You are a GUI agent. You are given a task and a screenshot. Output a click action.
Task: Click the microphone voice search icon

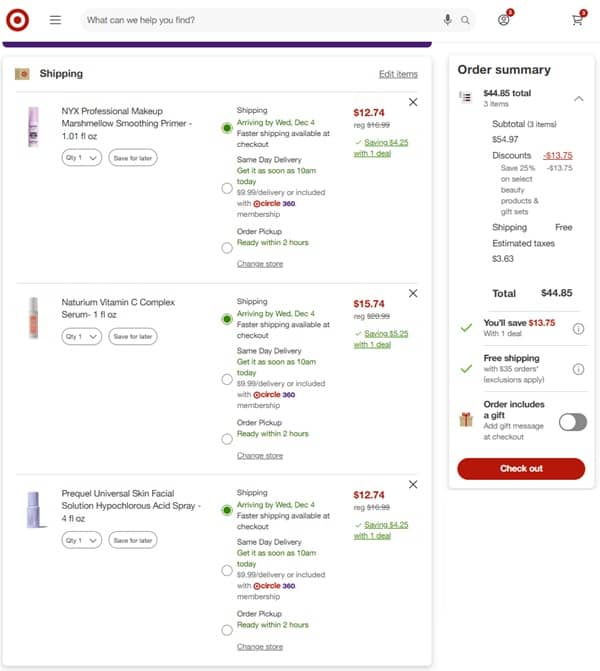tap(447, 20)
